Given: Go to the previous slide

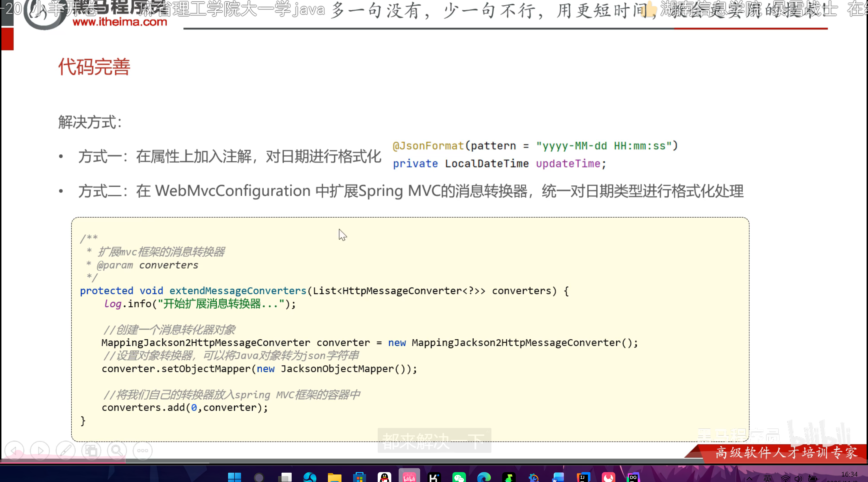Looking at the screenshot, I should point(14,451).
